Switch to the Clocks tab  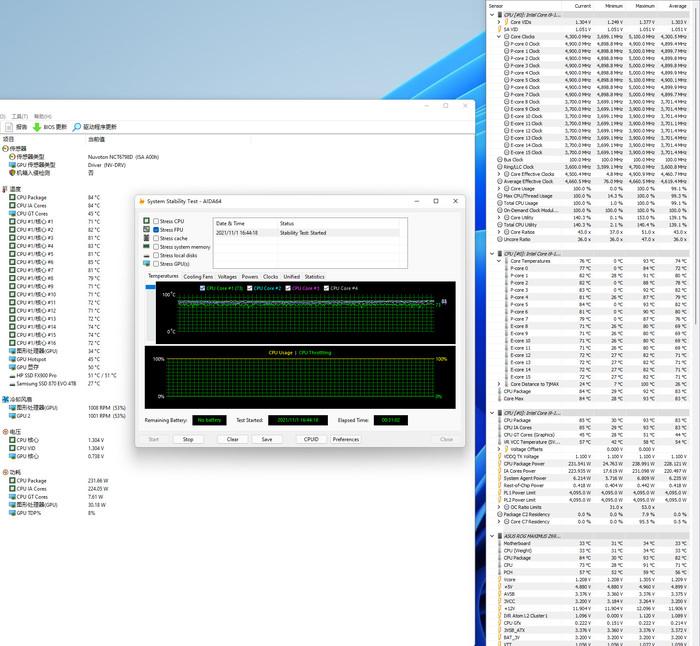[x=270, y=277]
